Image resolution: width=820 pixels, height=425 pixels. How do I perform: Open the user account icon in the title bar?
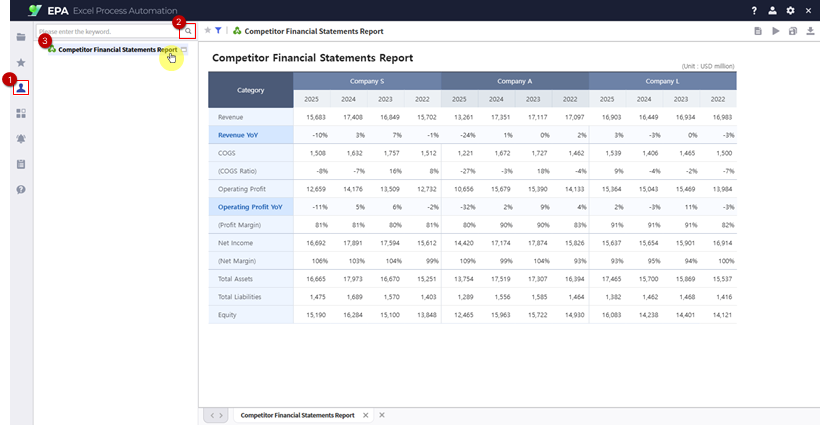click(772, 10)
